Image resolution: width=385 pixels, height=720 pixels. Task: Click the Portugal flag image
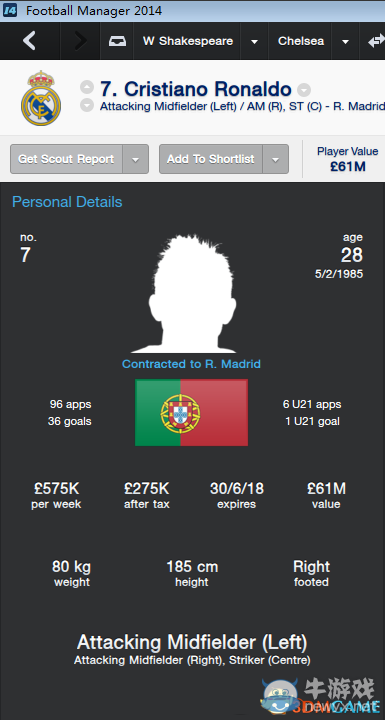coord(192,412)
